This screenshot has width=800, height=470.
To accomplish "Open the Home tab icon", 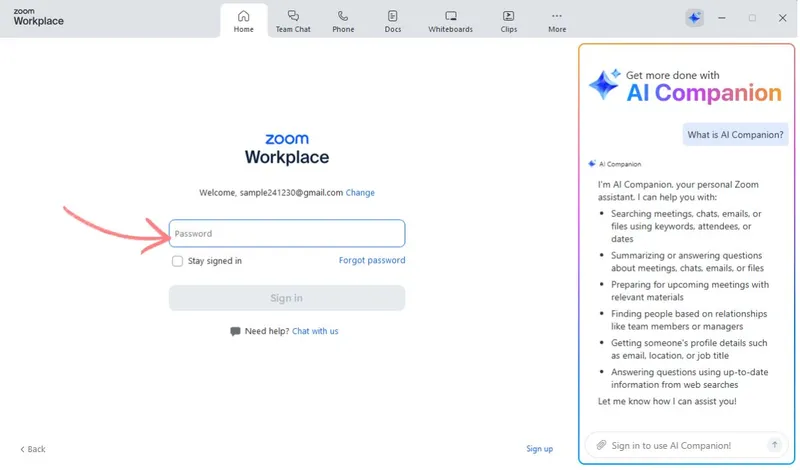I will tap(243, 17).
